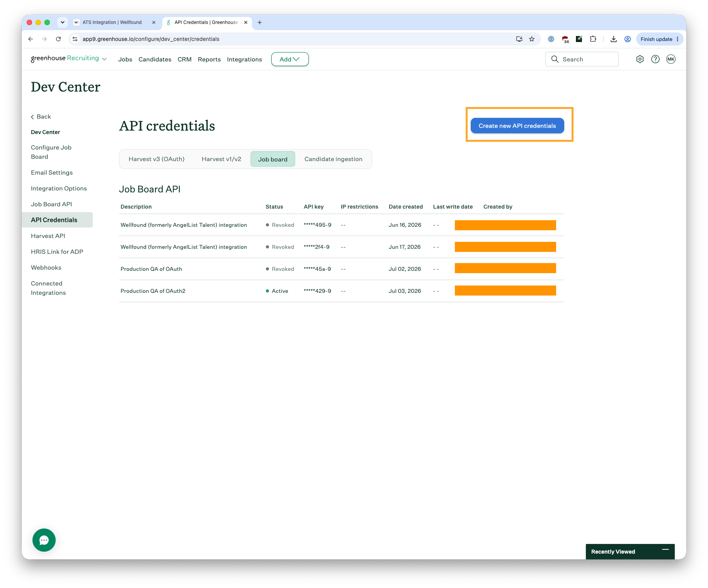The width and height of the screenshot is (708, 588).
Task: Close the API Credentials Greenhouse tab
Action: [x=246, y=22]
